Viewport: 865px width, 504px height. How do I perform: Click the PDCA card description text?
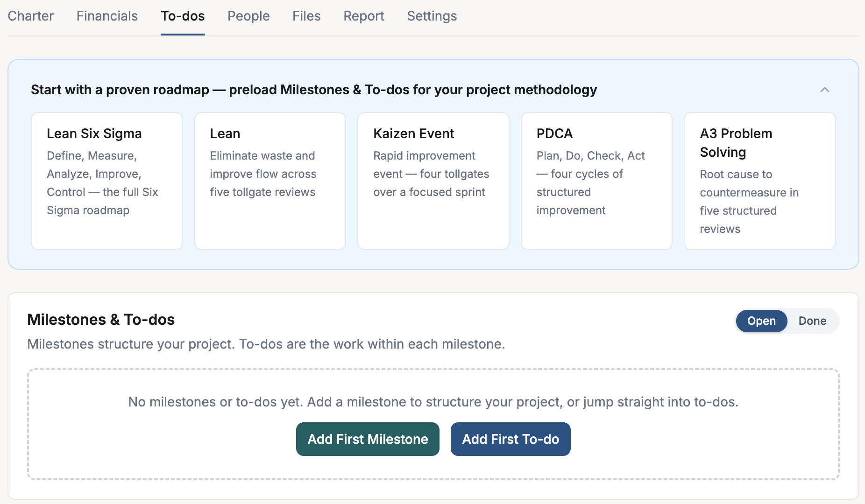pos(590,183)
